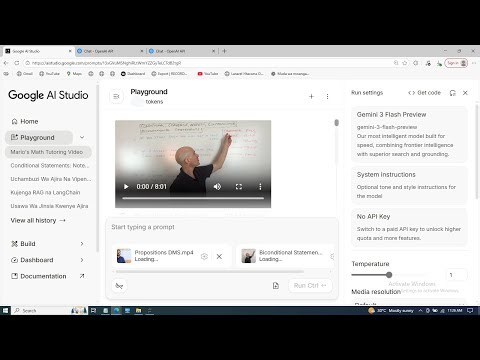The image size is (480, 360).
Task: Open the Uchambuzi Wa Ajira Na Vipen history item
Action: [x=50, y=179]
